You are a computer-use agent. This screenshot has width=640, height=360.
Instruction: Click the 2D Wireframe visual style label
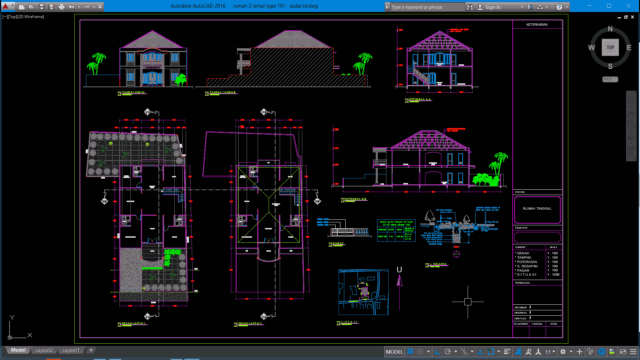click(31, 17)
